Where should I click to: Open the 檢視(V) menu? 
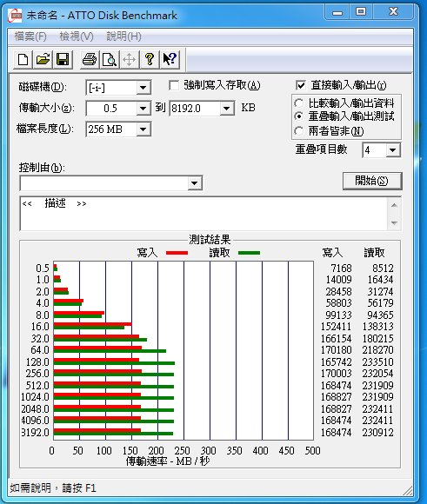pos(77,36)
